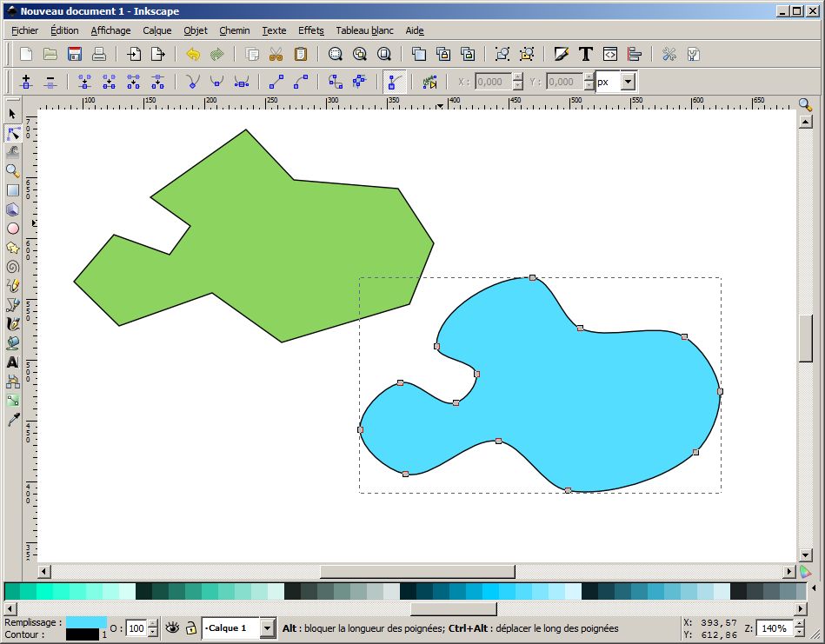Screen dimensions: 825x644
Task: Open the Chemin menu
Action: pos(234,30)
